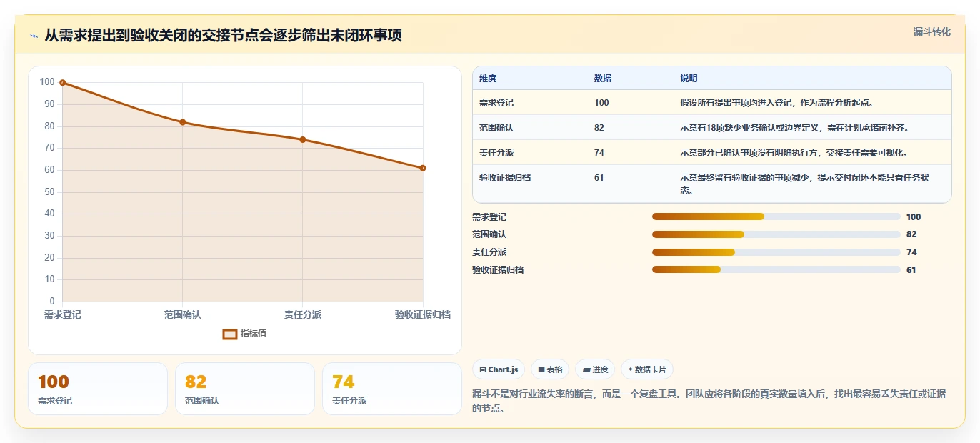
Task: Click the 责任分派 progress bar
Action: [x=776, y=252]
